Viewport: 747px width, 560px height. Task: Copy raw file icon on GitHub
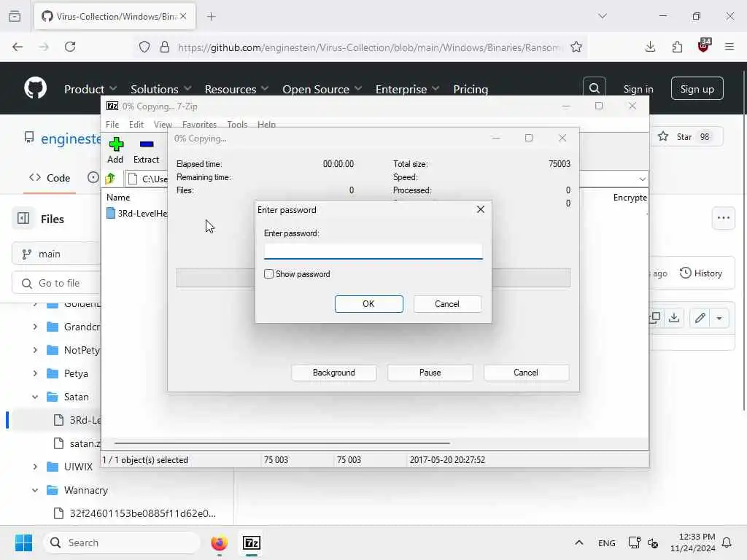(656, 318)
